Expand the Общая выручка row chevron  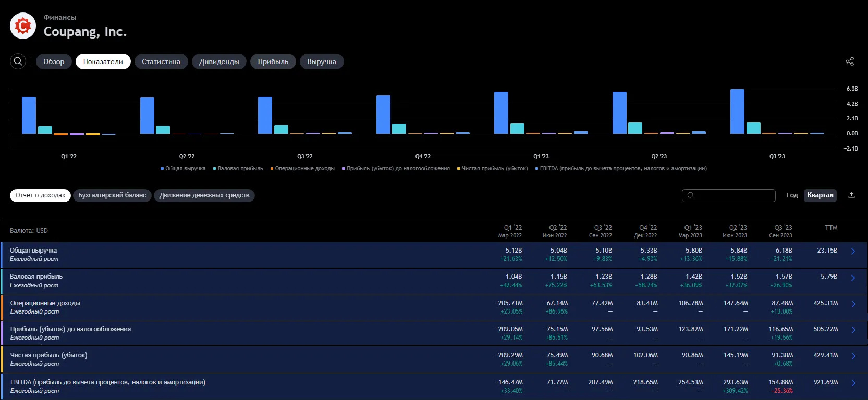(853, 251)
